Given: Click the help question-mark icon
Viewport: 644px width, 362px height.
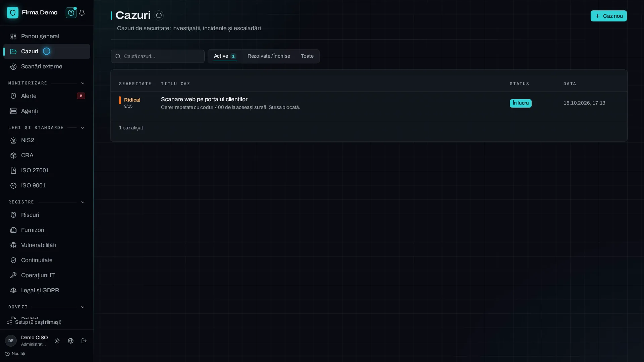Looking at the screenshot, I should pos(71,13).
